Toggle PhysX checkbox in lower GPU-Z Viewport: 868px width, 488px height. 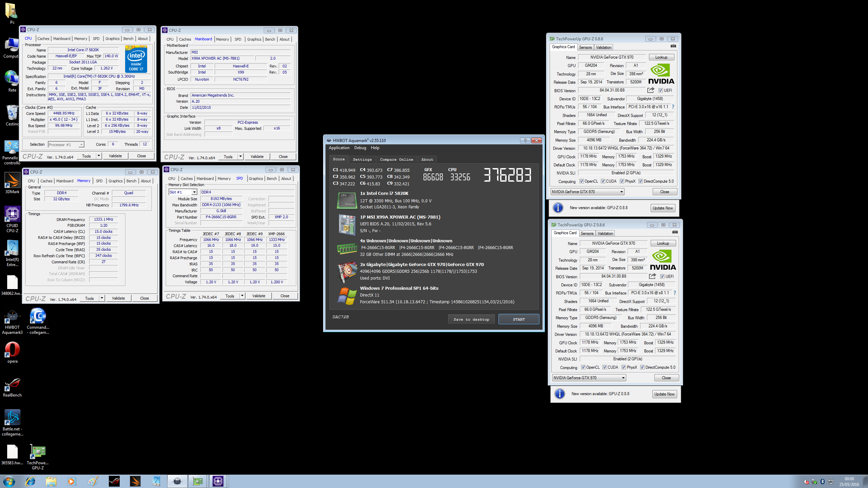coord(624,367)
